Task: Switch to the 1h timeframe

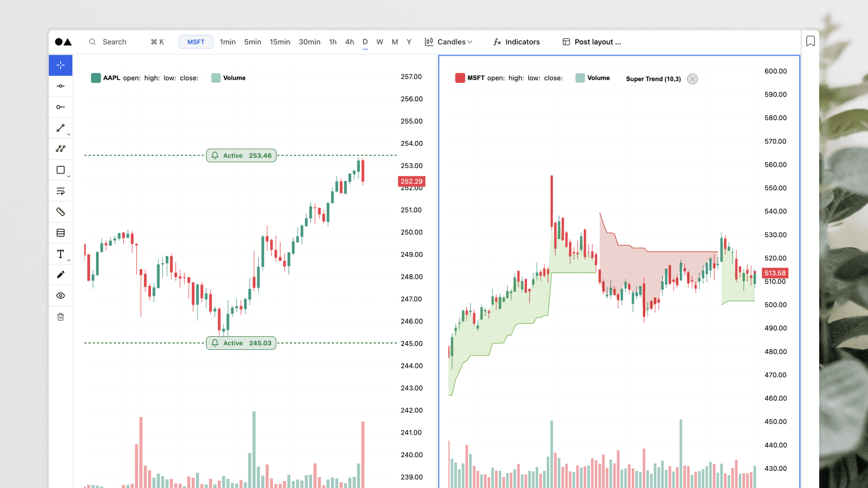Action: [333, 42]
